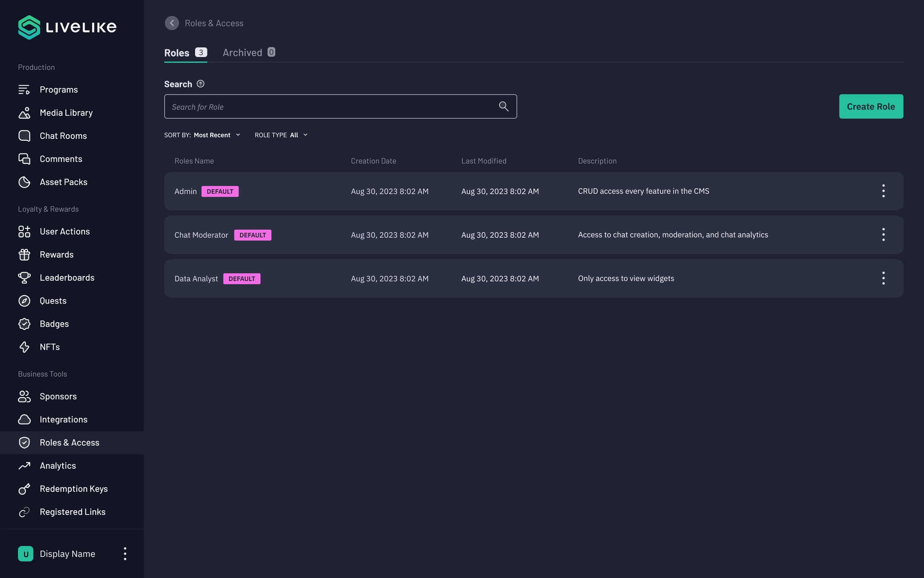Click the Admin role name

click(x=185, y=191)
